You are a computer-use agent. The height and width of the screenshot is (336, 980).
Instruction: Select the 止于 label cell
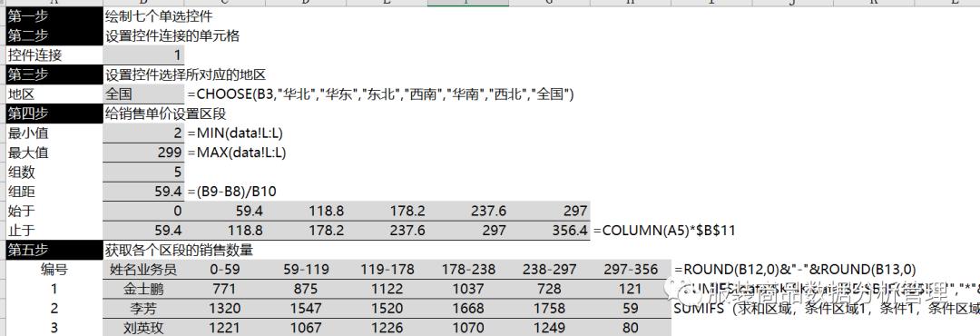tap(54, 231)
